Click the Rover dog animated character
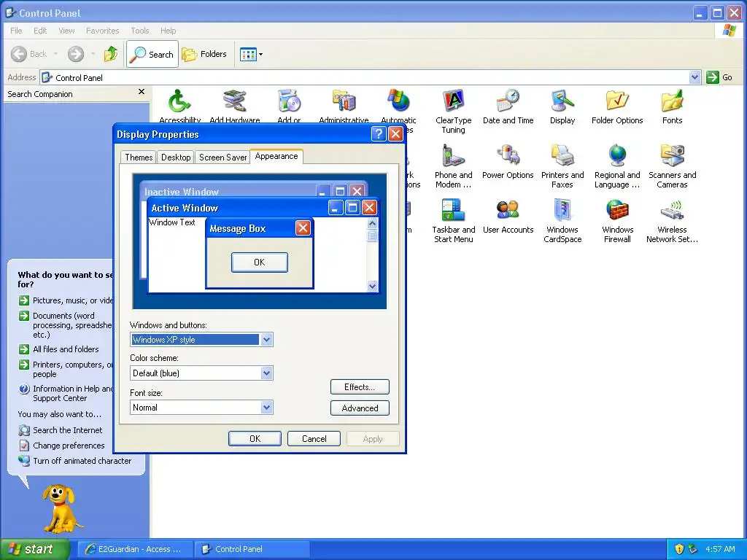 pos(61,508)
